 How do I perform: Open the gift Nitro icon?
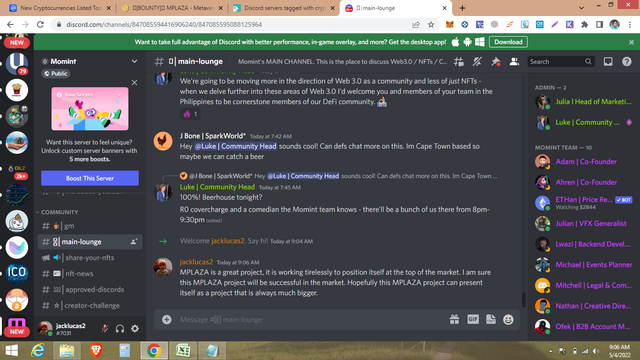point(454,319)
